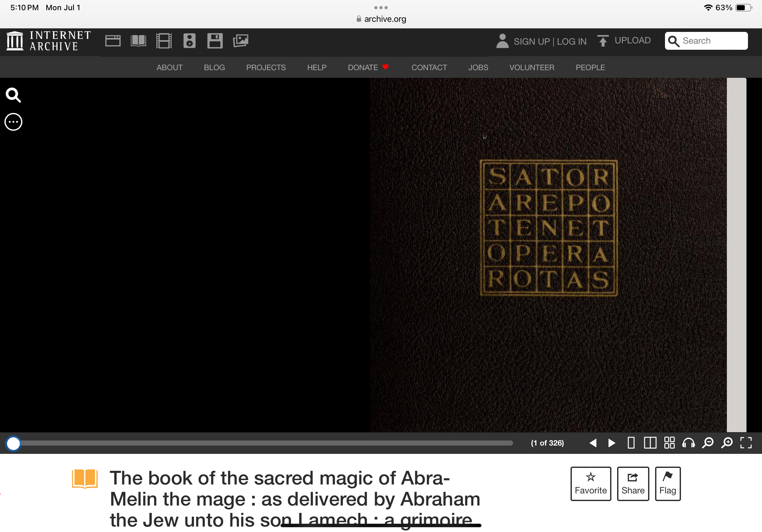Click the Flag button
The width and height of the screenshot is (762, 532).
tap(668, 483)
